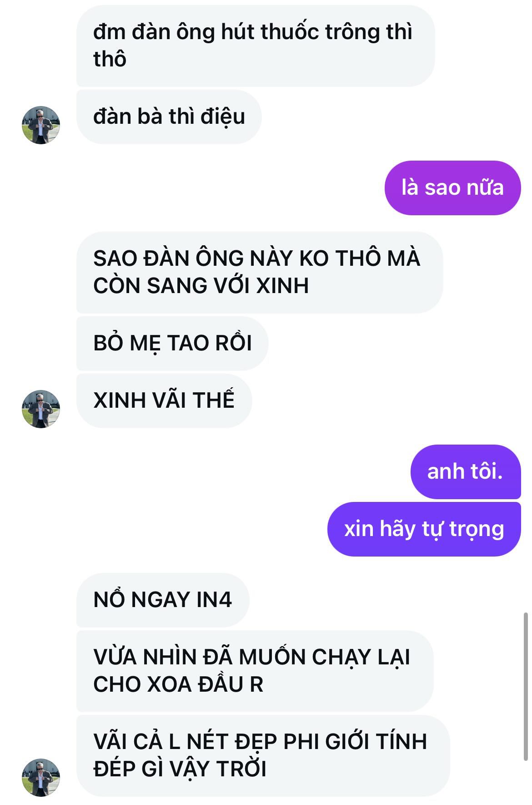Viewport: 532px width, 805px height.
Task: Tap the word 'IN4' in the message
Action: 214,600
